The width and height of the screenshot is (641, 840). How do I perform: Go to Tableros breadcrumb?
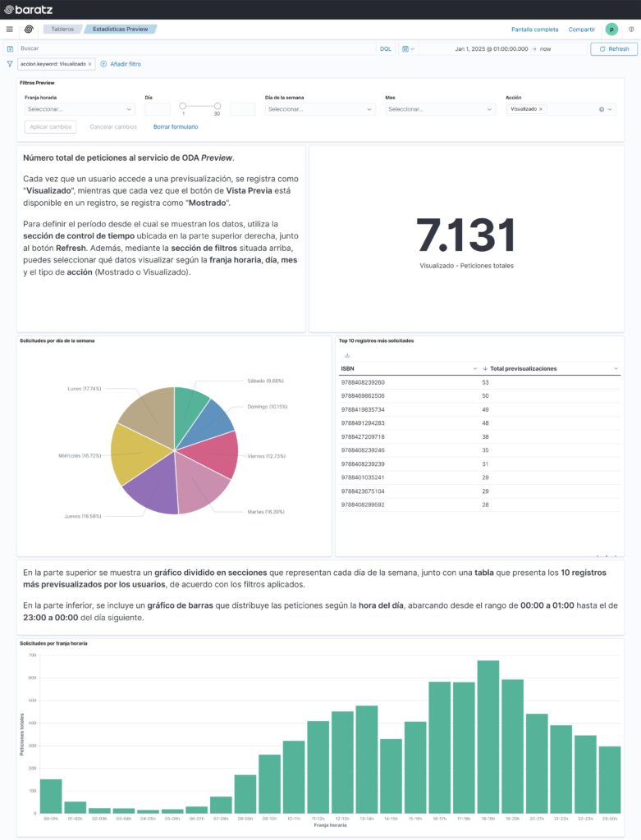point(62,29)
